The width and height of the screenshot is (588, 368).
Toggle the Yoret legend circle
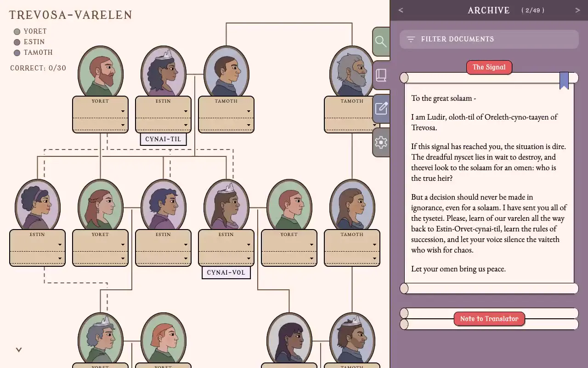[17, 32]
